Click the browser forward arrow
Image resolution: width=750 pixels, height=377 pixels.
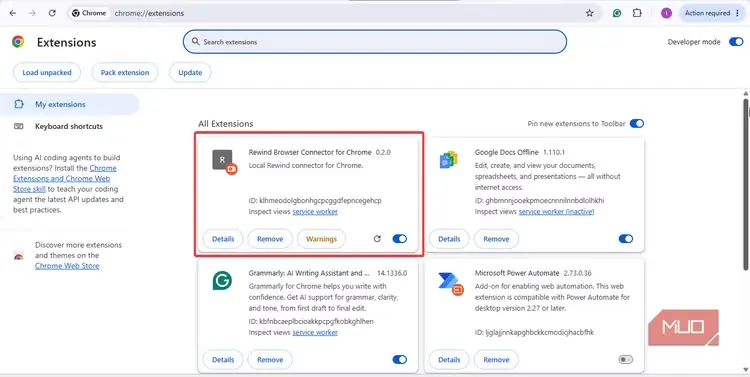coord(33,13)
